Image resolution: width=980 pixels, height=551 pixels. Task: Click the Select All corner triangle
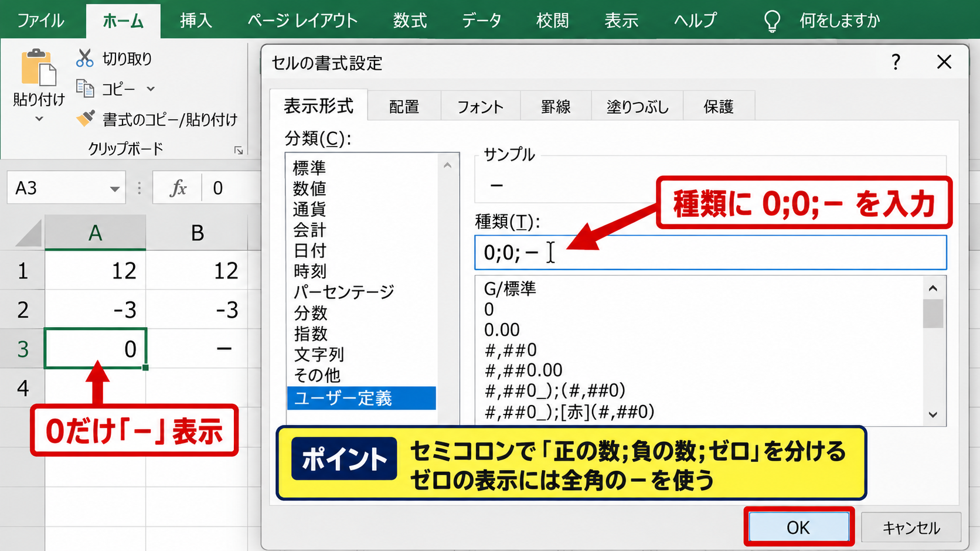pyautogui.click(x=29, y=233)
